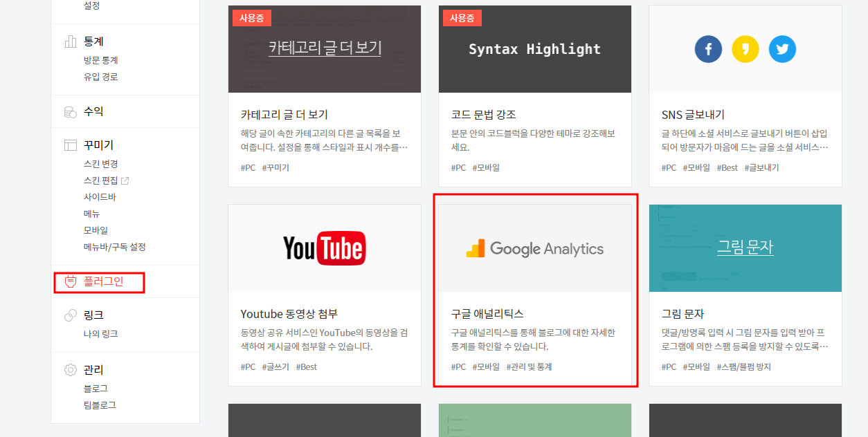Click the 카테고리 글 더 보기 plugin title
Viewport: 868px width, 437px height.
(x=285, y=115)
